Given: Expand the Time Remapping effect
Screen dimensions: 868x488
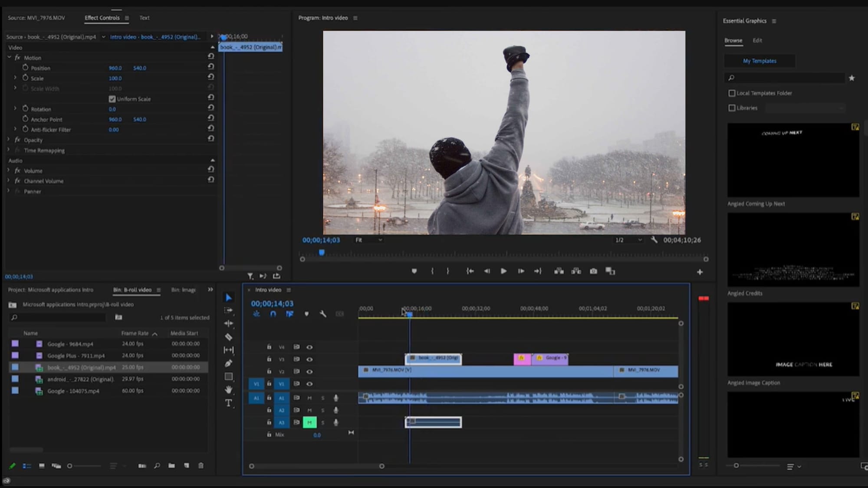Looking at the screenshot, I should 8,150.
